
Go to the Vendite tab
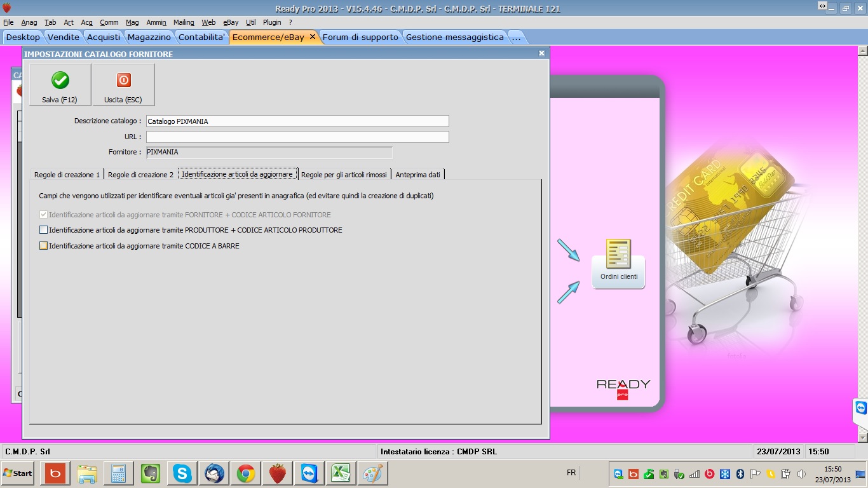tap(64, 37)
